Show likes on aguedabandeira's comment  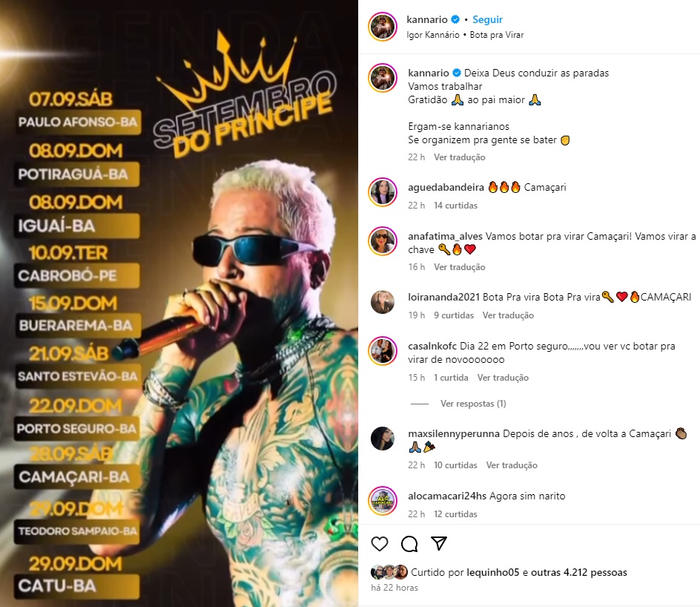pos(455,206)
